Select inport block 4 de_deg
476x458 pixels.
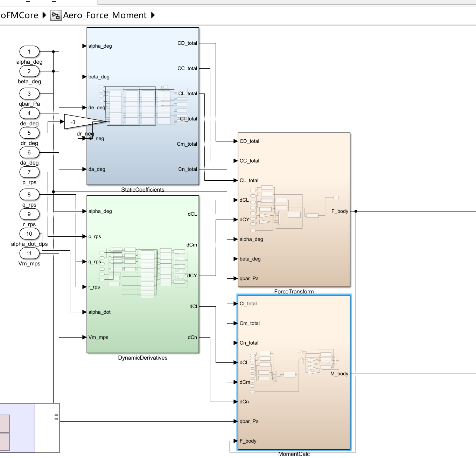click(29, 113)
